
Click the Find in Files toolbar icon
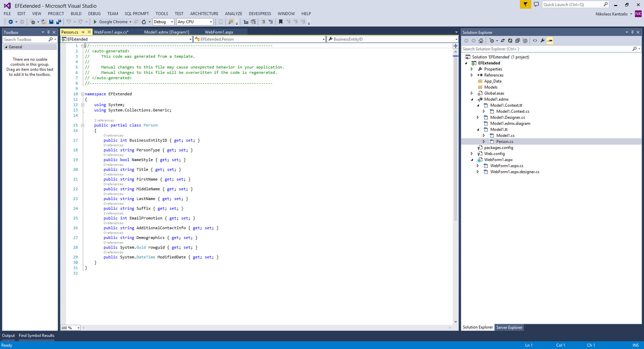coord(231,22)
